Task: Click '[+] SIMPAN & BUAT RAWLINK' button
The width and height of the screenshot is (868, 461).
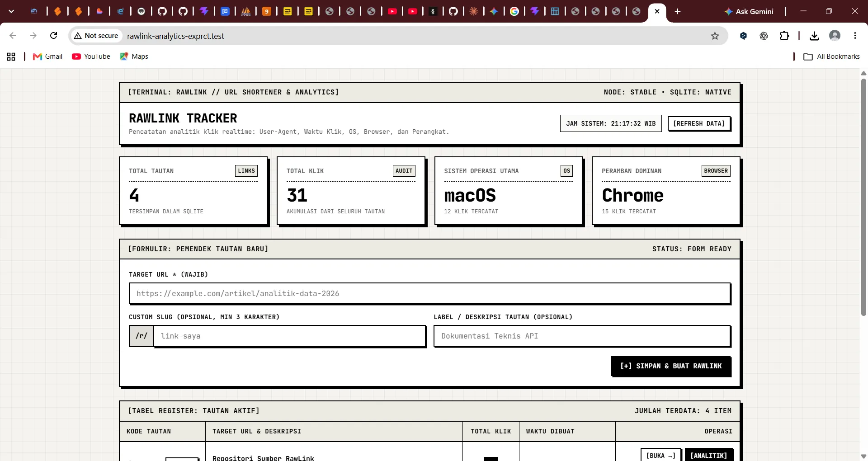Action: 671,366
